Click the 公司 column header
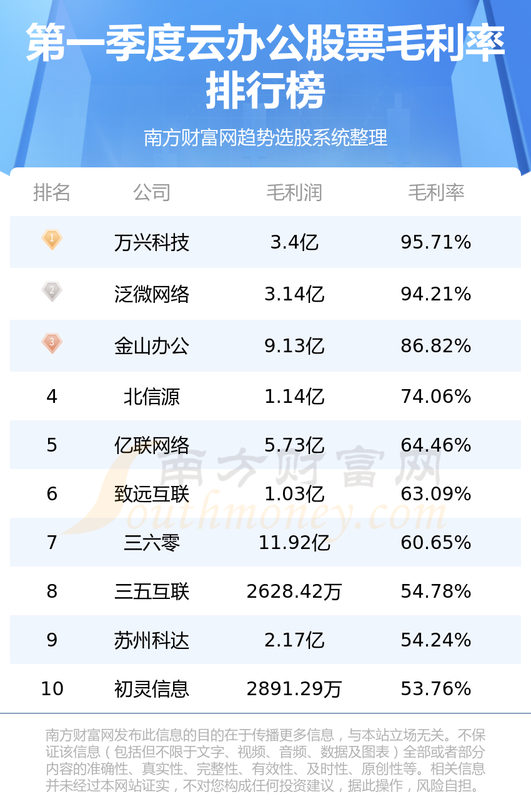 point(152,192)
